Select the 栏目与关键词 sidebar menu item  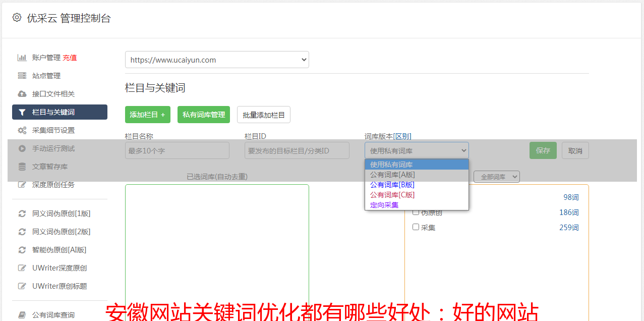[60, 112]
